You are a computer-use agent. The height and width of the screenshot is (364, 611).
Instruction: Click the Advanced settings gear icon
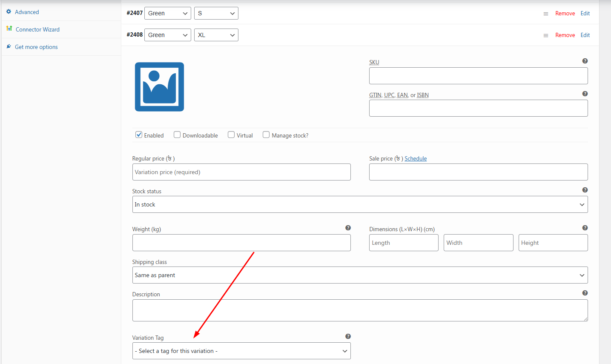pyautogui.click(x=9, y=12)
